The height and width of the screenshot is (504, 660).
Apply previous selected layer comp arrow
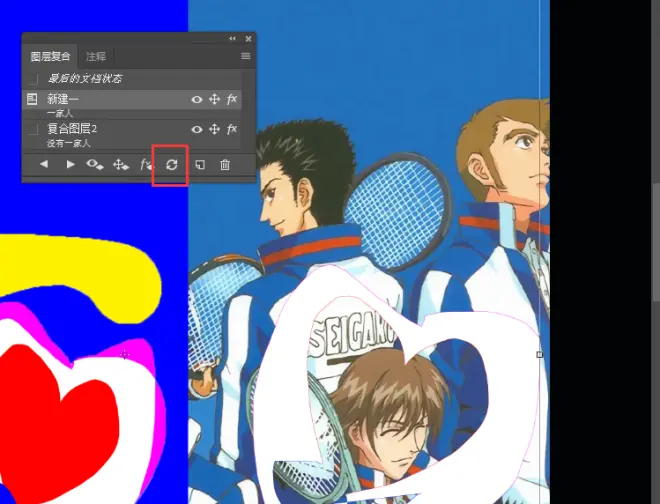pyautogui.click(x=44, y=164)
